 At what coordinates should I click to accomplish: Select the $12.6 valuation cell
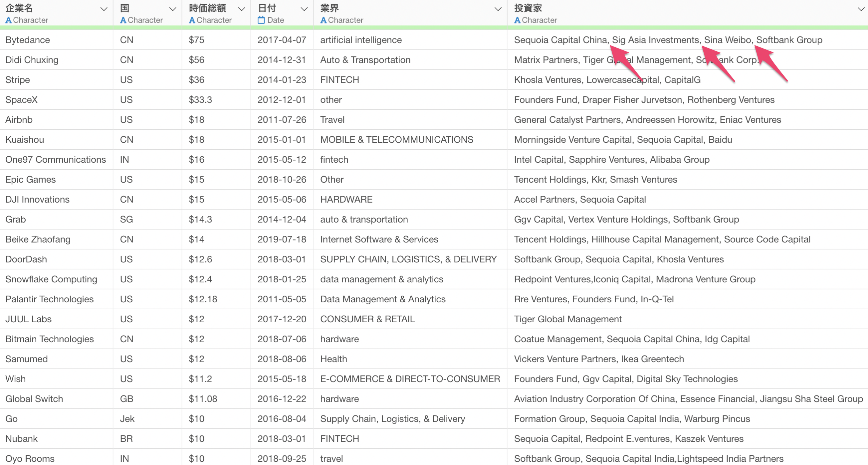(x=216, y=259)
